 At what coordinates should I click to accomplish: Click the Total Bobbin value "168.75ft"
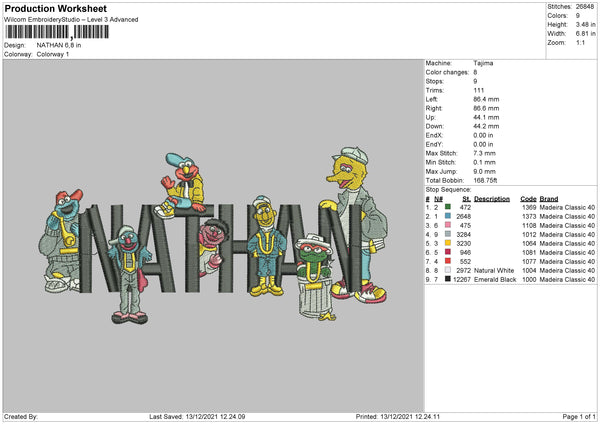click(485, 180)
